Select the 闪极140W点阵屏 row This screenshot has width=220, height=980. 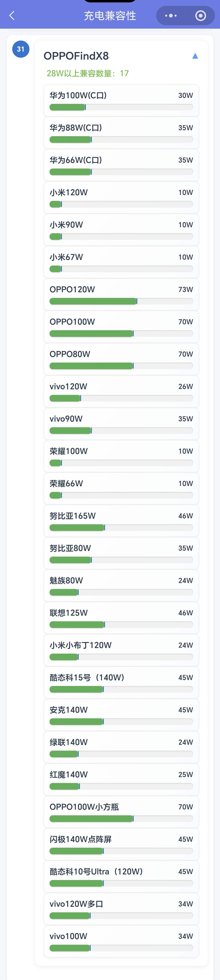[x=121, y=844]
